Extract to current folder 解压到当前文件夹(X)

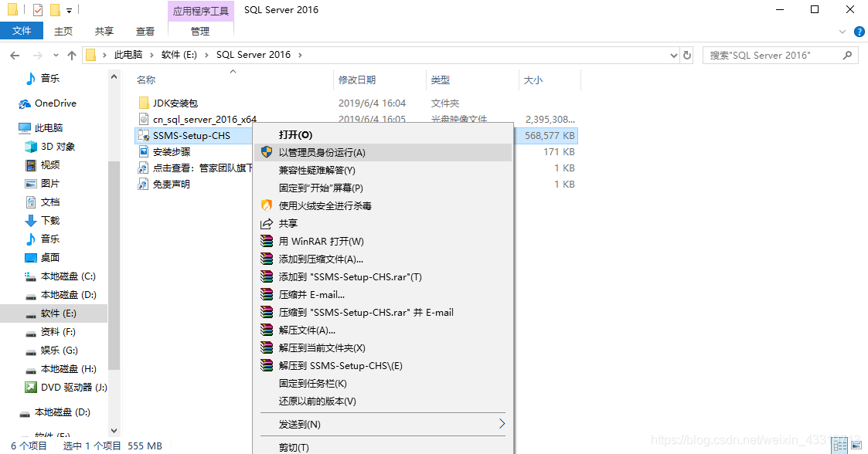[383, 347]
